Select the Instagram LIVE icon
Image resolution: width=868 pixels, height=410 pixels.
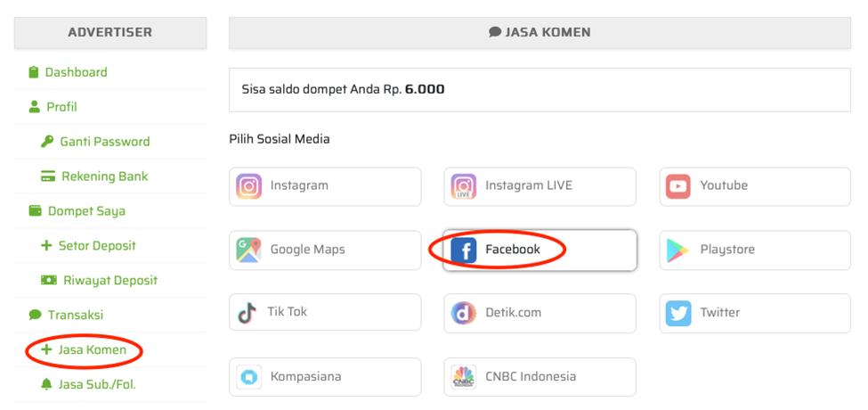[463, 186]
